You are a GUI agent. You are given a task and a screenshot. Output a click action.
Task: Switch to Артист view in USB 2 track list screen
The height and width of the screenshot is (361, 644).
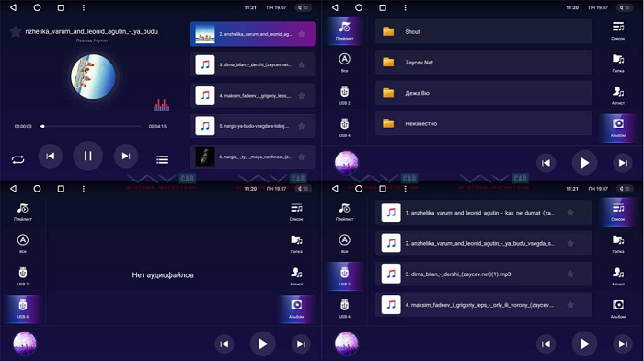pyautogui.click(x=618, y=276)
